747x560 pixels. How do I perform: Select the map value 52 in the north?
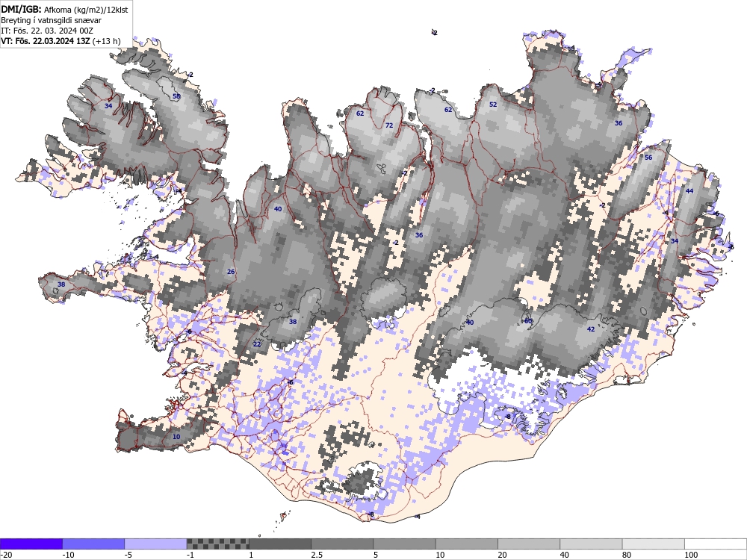click(493, 105)
